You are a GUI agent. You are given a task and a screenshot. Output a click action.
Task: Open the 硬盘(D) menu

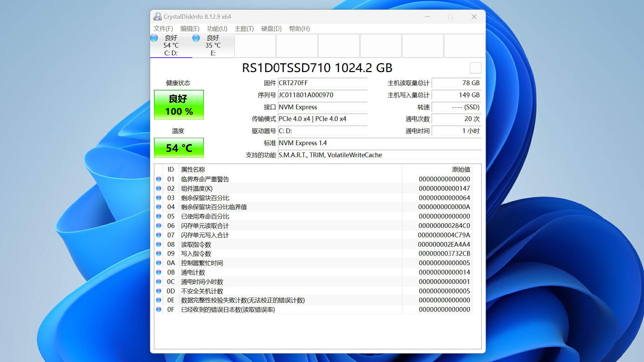271,29
